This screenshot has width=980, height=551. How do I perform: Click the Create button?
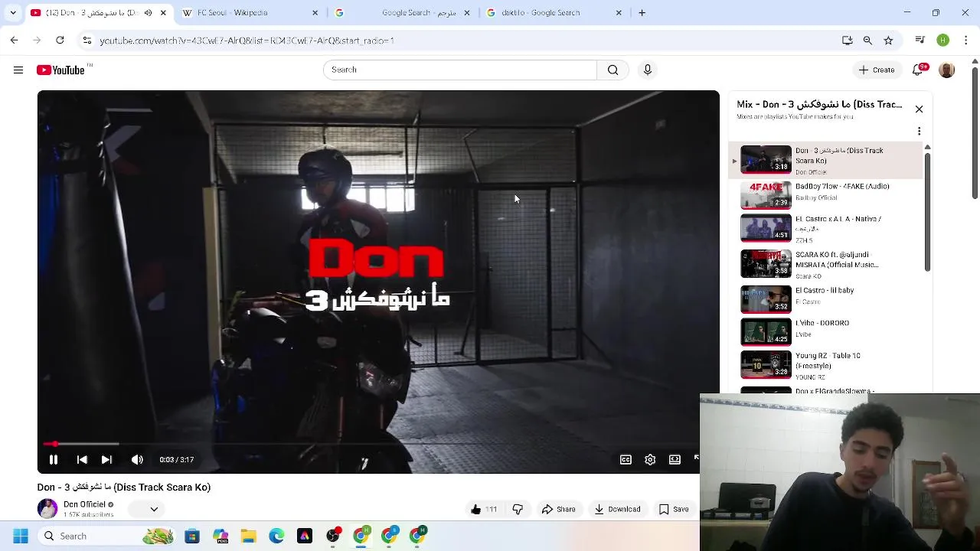877,70
